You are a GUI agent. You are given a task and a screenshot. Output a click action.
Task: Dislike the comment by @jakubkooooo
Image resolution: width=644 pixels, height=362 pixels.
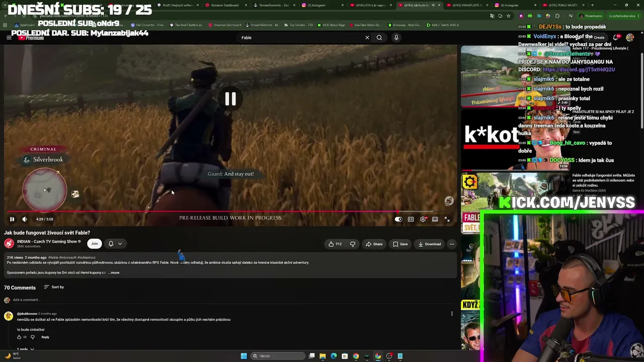33,337
